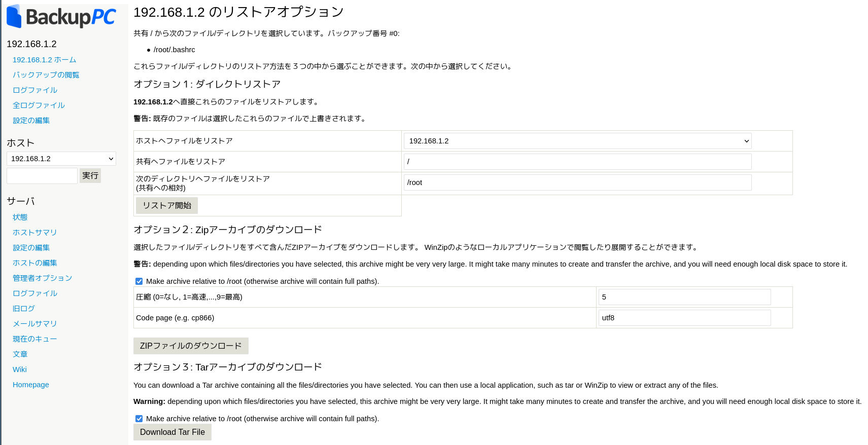
Task: Open 文章 documentation link
Action: point(20,354)
